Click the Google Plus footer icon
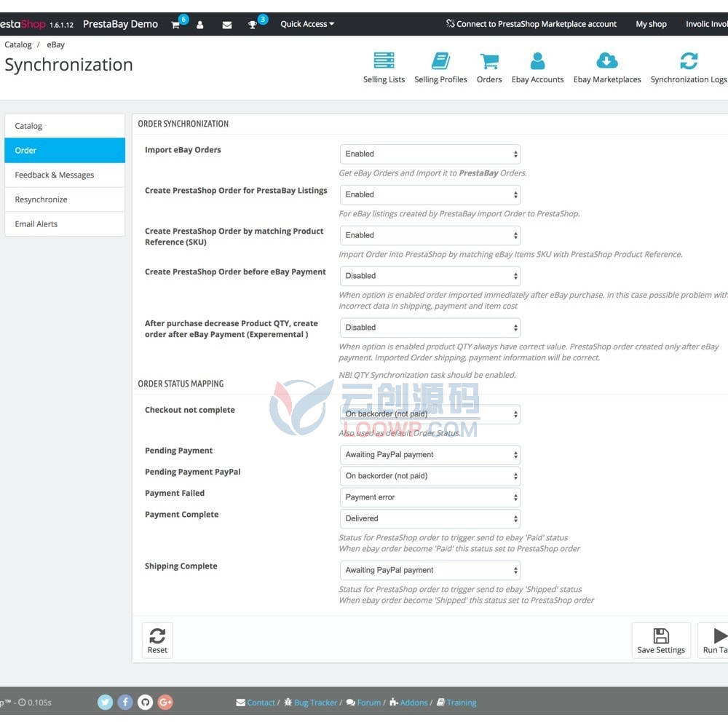The width and height of the screenshot is (728, 728). coord(165,702)
